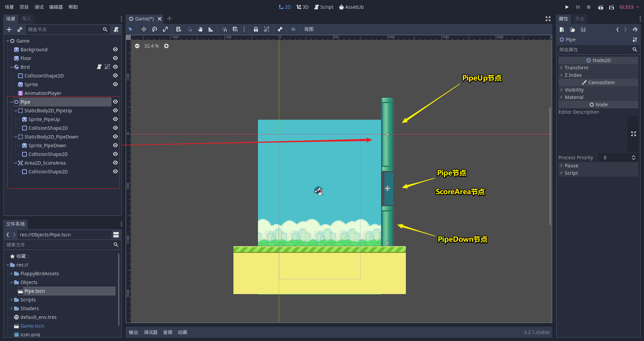This screenshot has height=341, width=644.
Task: Open the AssetLib workspace
Action: (351, 7)
